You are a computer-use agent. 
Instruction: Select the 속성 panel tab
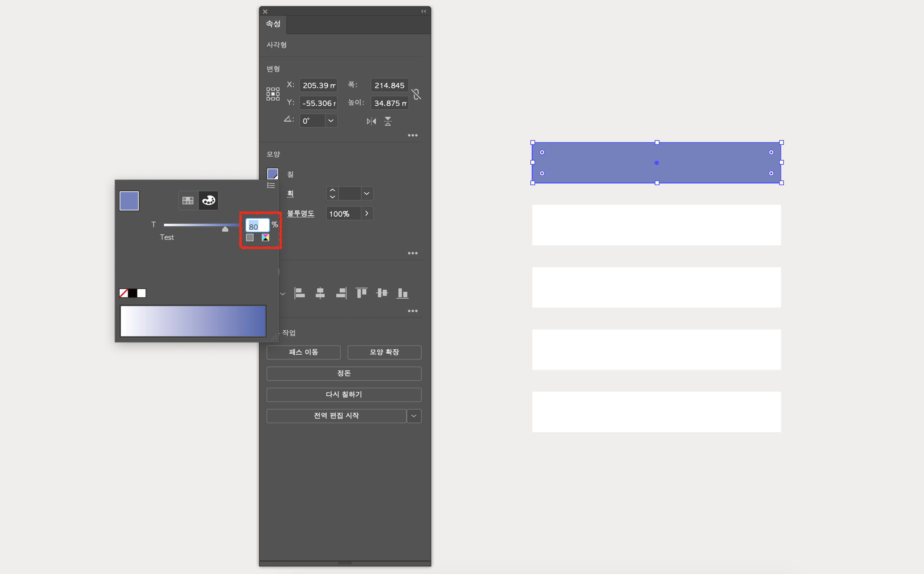(273, 24)
